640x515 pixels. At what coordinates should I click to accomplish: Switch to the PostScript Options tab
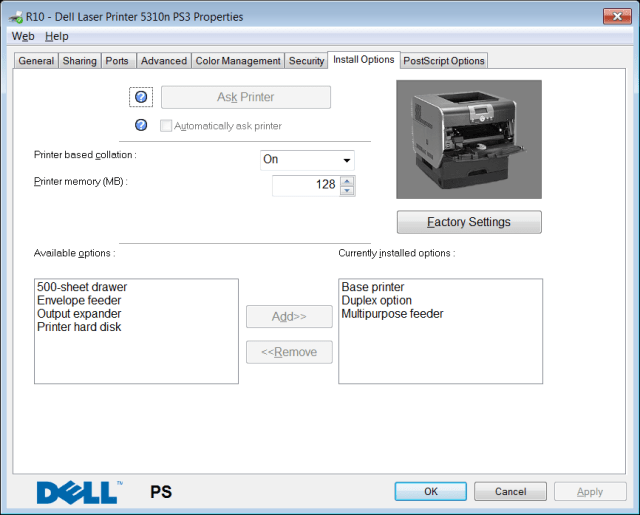444,61
